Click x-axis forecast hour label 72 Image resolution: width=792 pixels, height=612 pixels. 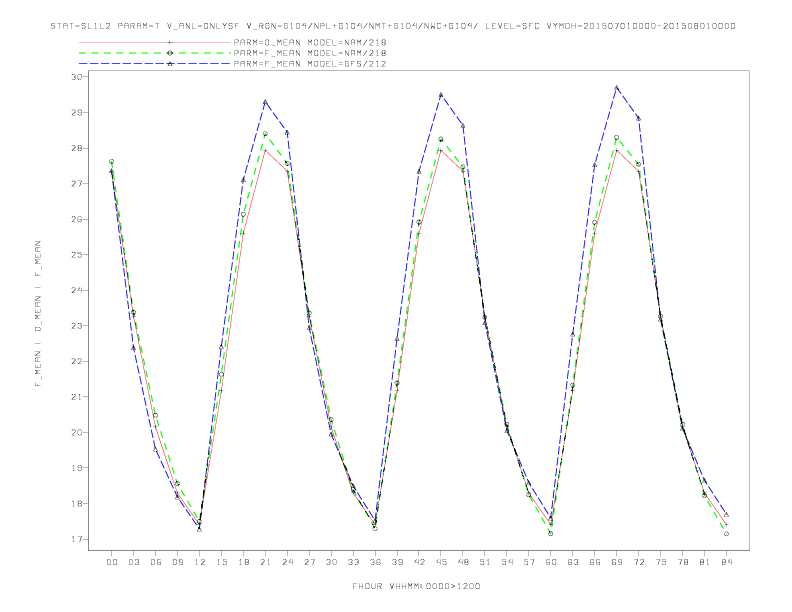click(x=638, y=562)
